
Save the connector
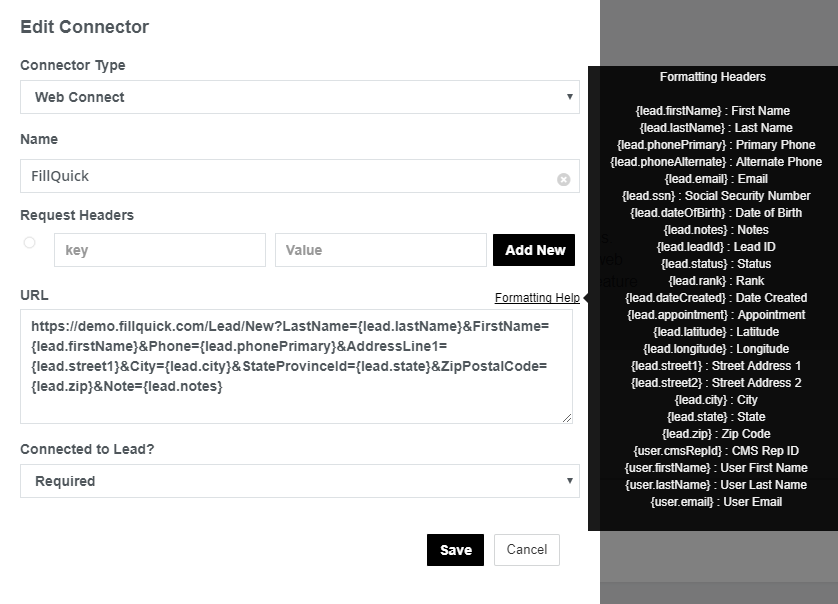[x=455, y=550]
